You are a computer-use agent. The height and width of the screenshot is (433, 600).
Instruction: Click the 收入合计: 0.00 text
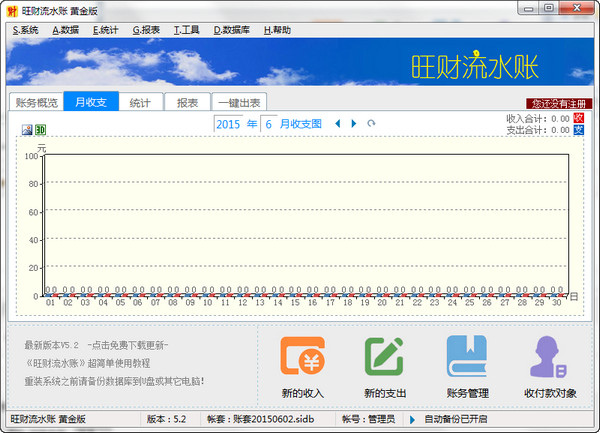pos(538,119)
